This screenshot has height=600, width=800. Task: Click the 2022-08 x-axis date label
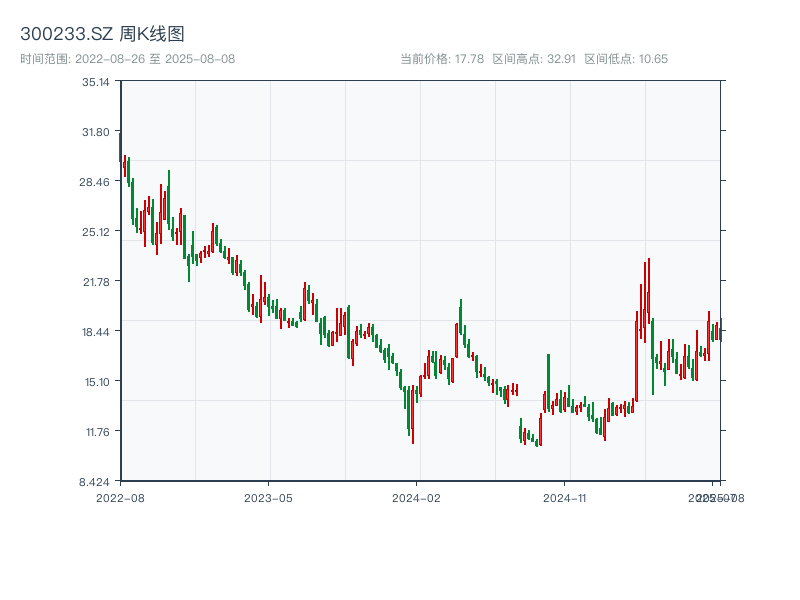[x=120, y=497]
